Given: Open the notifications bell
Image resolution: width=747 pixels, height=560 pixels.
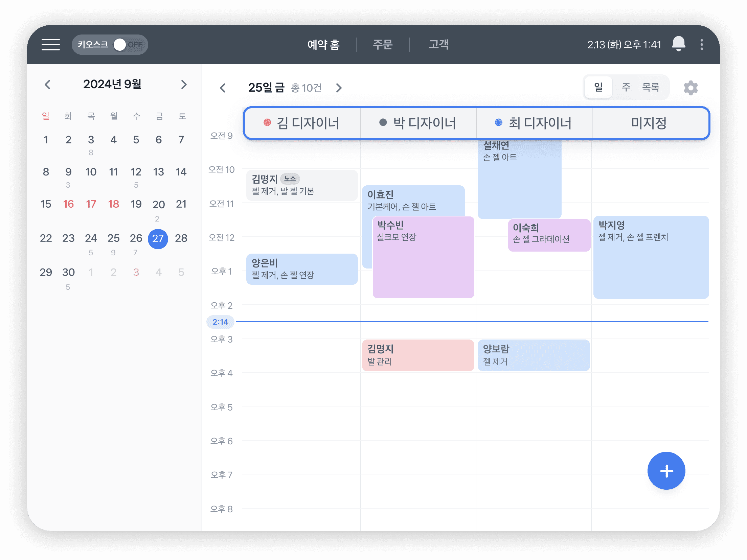Looking at the screenshot, I should pos(678,44).
